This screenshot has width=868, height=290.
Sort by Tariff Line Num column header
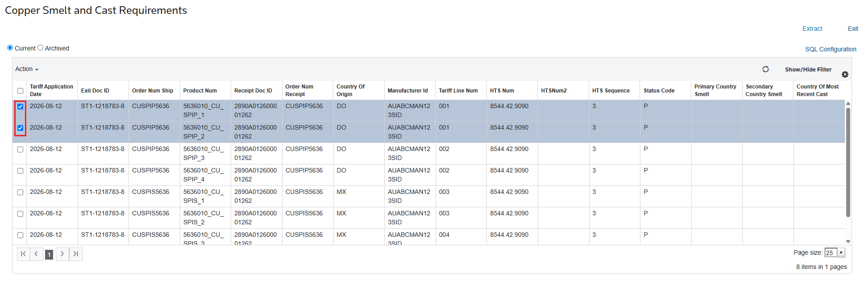(x=461, y=90)
